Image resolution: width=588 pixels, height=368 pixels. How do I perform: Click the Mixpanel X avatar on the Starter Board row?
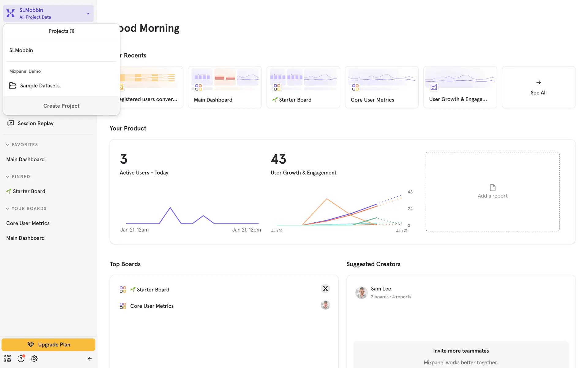click(325, 289)
